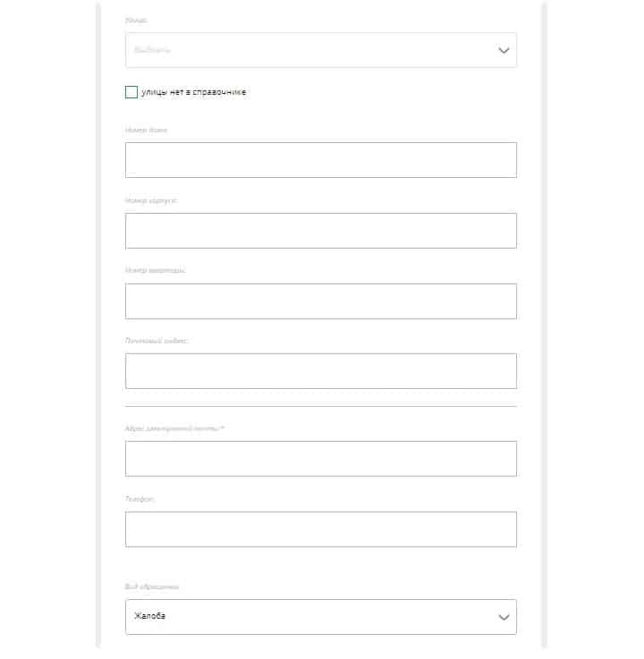Image resolution: width=644 pixels, height=659 pixels.
Task: Select the Номер квартиры input box
Action: [320, 301]
